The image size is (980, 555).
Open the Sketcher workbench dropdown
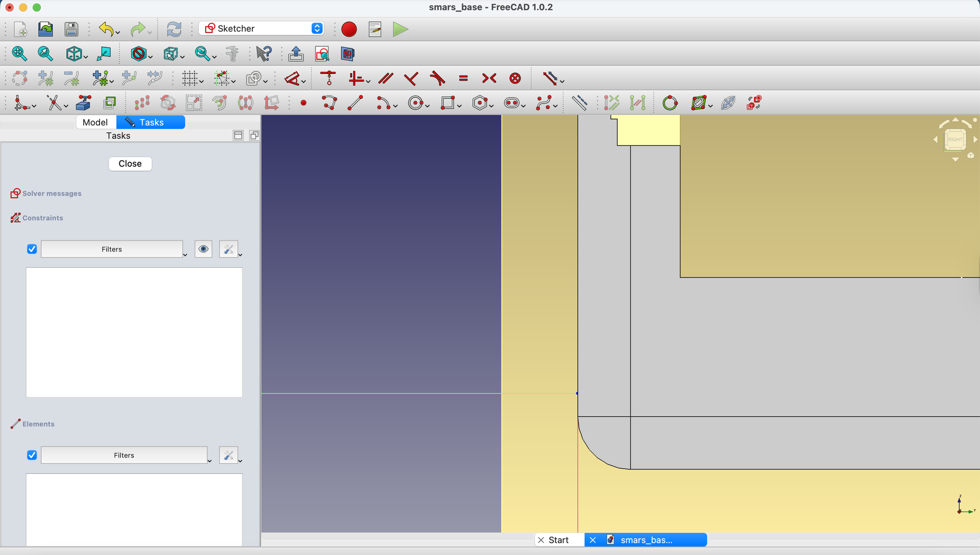tap(261, 29)
